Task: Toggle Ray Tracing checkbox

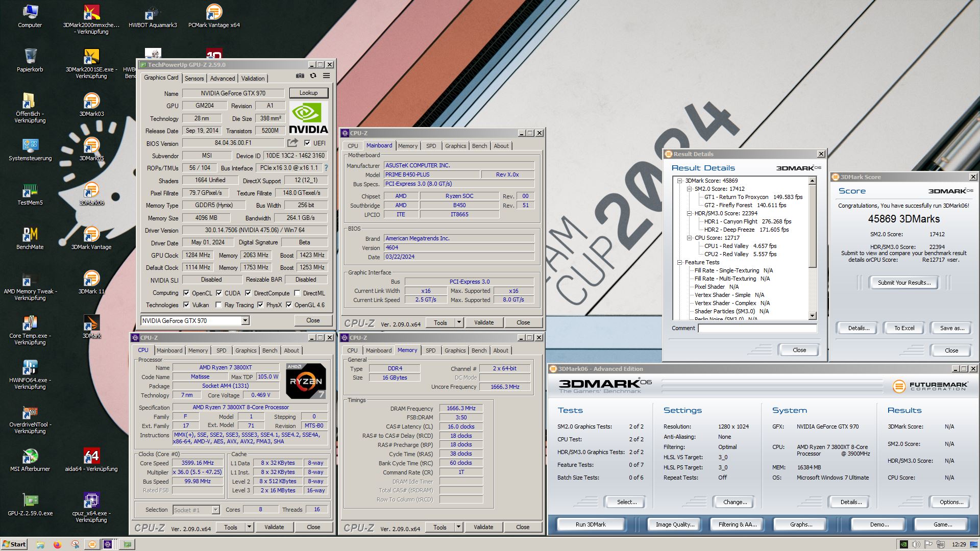Action: 218,305
